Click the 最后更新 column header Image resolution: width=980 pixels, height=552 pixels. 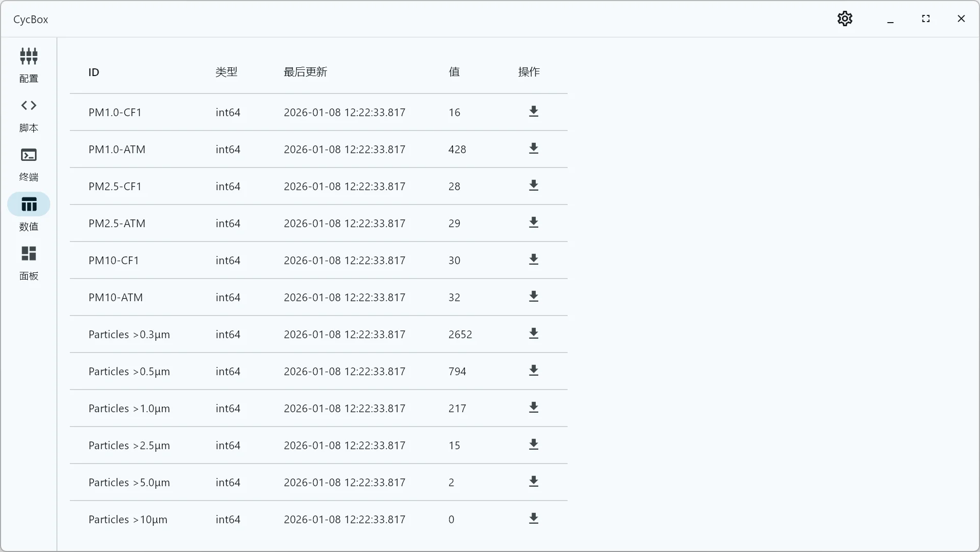(306, 72)
